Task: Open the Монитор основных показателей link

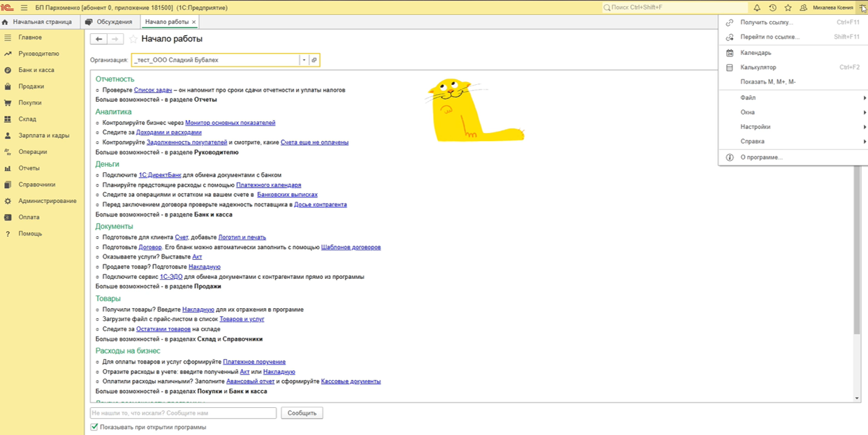Action: [x=230, y=123]
